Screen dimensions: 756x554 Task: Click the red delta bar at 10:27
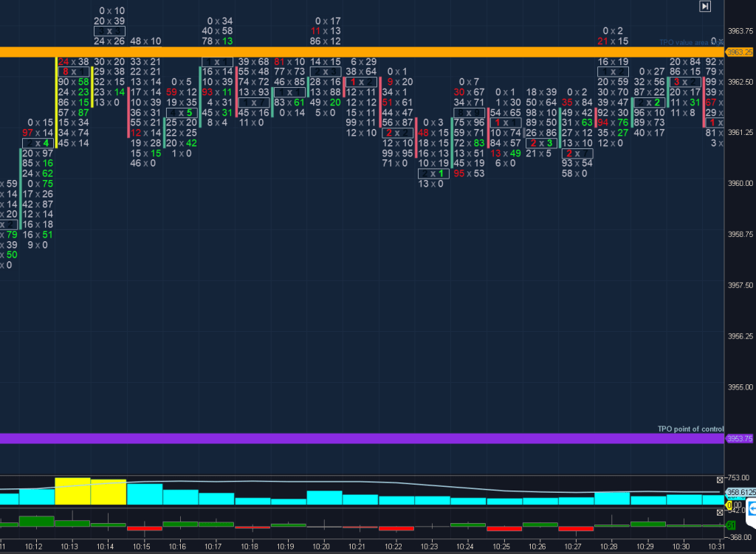[576, 528]
